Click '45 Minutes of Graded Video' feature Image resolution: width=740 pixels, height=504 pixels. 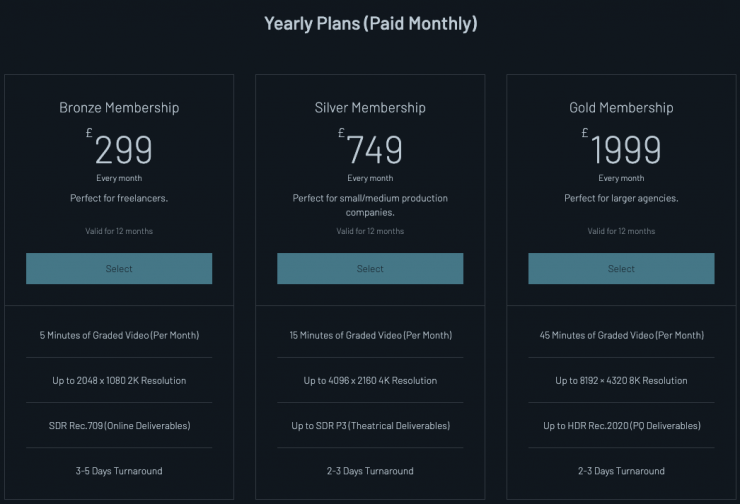621,335
